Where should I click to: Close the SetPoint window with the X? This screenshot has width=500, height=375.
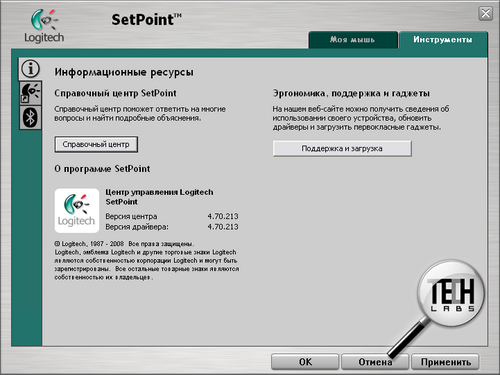(x=485, y=14)
